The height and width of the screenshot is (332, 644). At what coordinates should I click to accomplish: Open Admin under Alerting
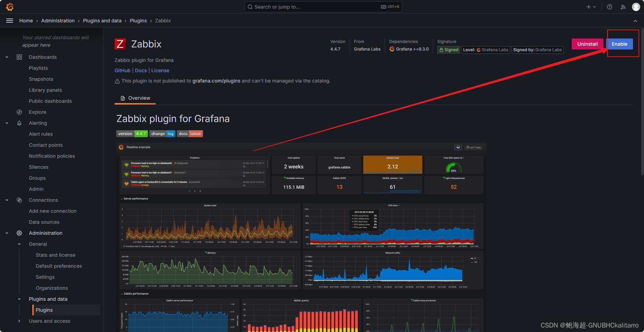pyautogui.click(x=36, y=189)
